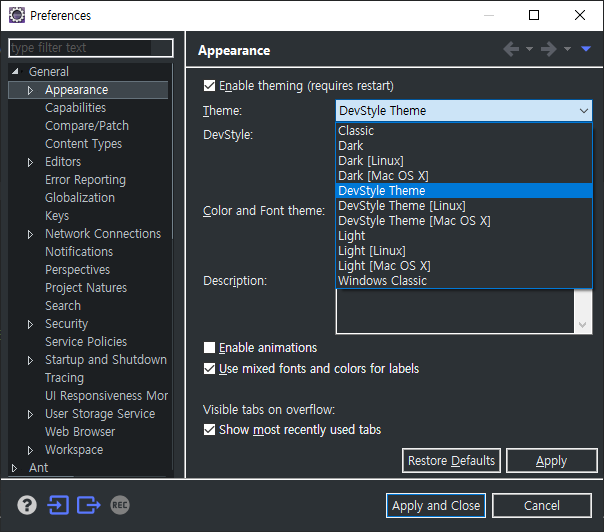Select Dark theme option
Viewport: 604px width, 532px height.
[x=464, y=146]
